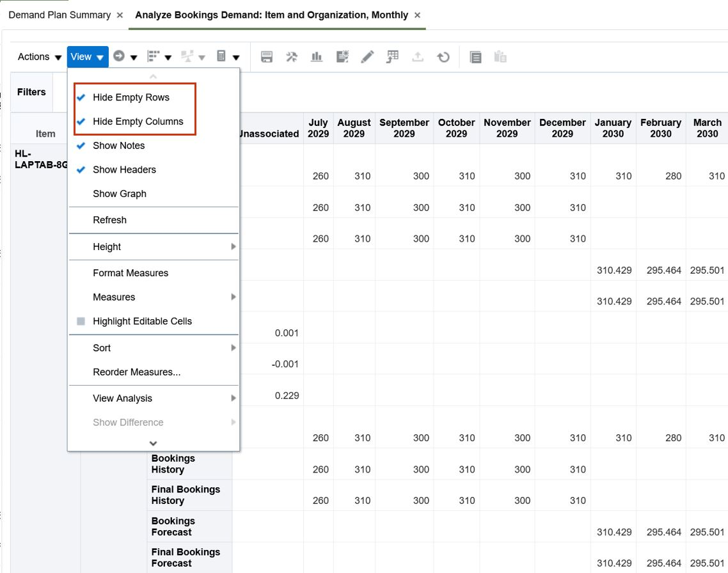Click the Save icon in the toolbar
The width and height of the screenshot is (728, 573).
pos(267,57)
